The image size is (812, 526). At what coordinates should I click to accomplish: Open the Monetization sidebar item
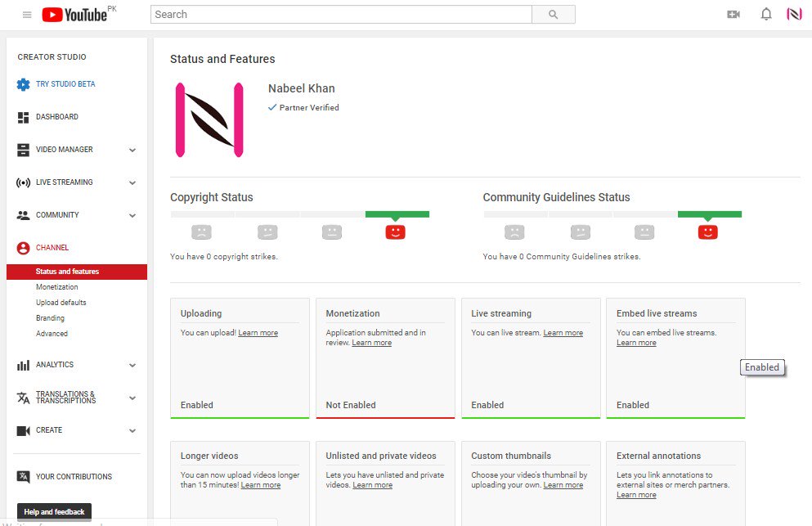57,286
